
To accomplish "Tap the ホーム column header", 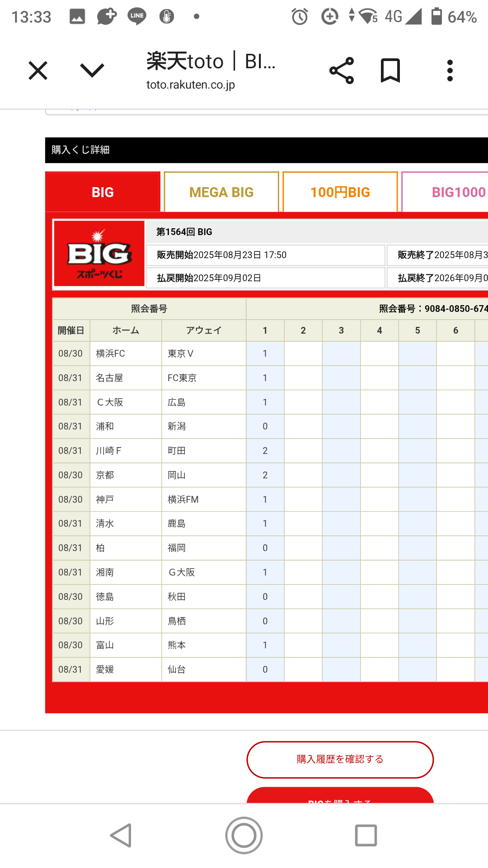I will [126, 330].
